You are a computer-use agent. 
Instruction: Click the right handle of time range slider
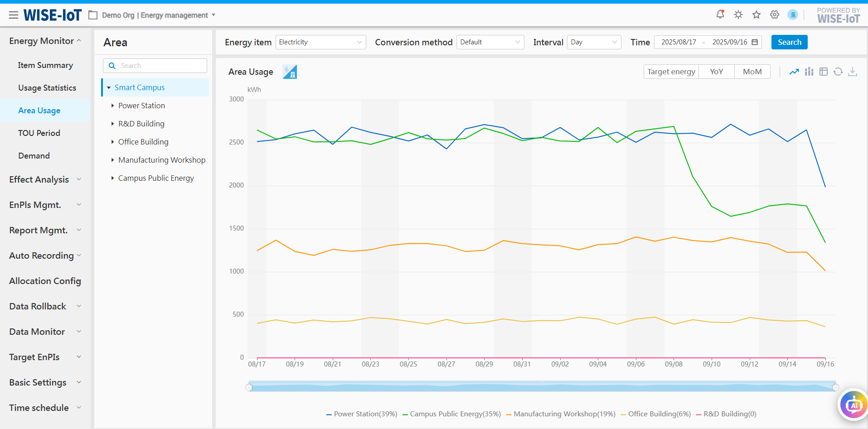[x=835, y=387]
